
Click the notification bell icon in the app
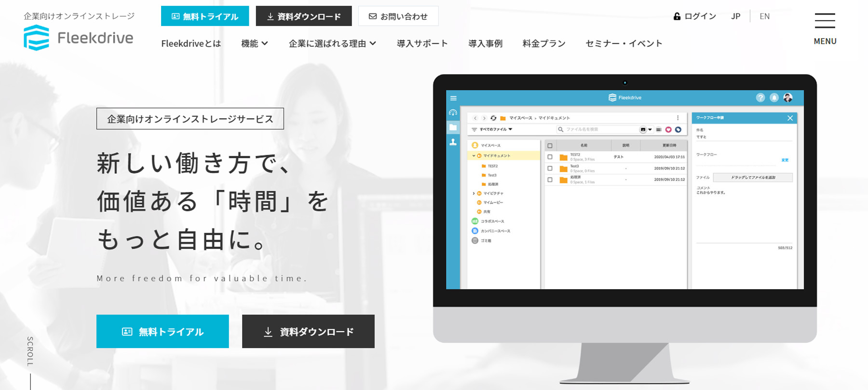coord(774,97)
